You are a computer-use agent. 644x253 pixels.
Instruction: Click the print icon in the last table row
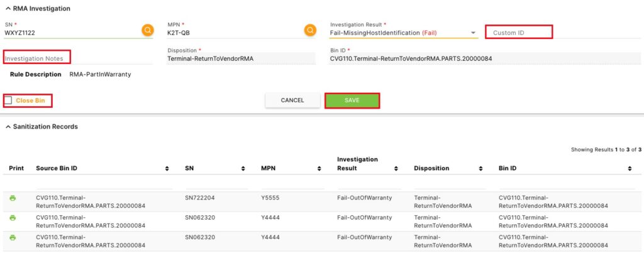click(13, 238)
